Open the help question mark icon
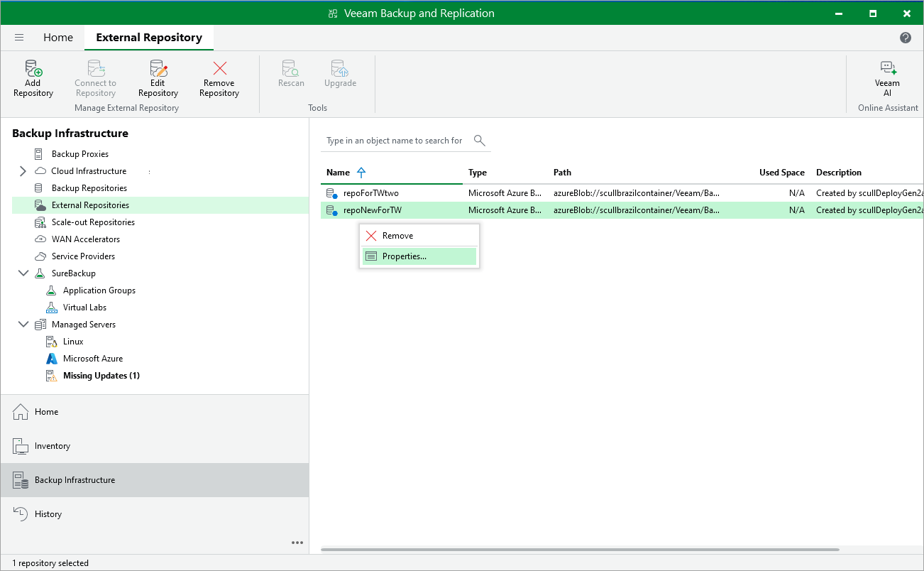 point(906,38)
